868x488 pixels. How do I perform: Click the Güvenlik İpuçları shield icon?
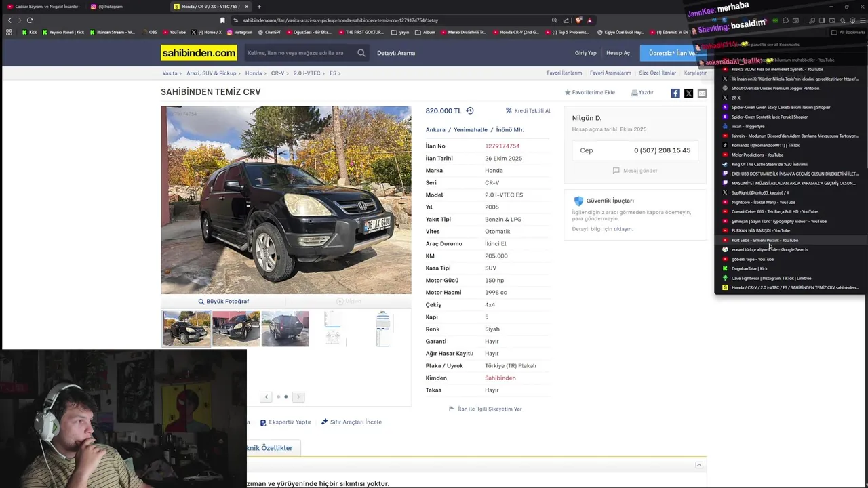[x=578, y=201]
